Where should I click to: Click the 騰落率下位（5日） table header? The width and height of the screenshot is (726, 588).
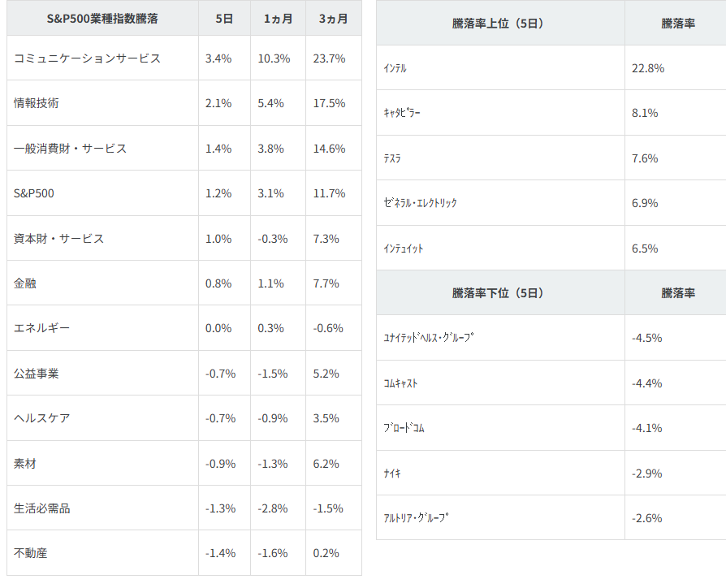pos(498,292)
